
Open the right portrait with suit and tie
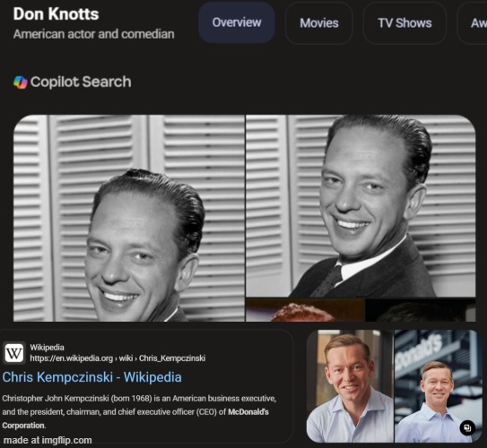point(361,206)
